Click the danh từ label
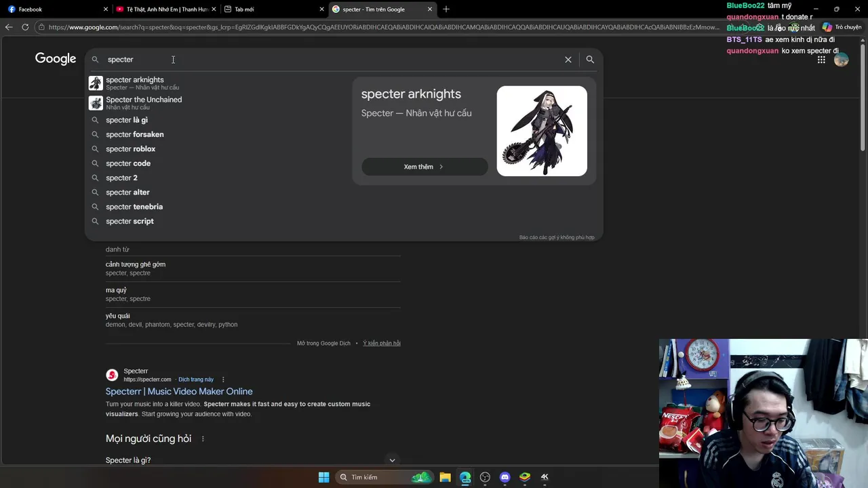 pos(117,249)
